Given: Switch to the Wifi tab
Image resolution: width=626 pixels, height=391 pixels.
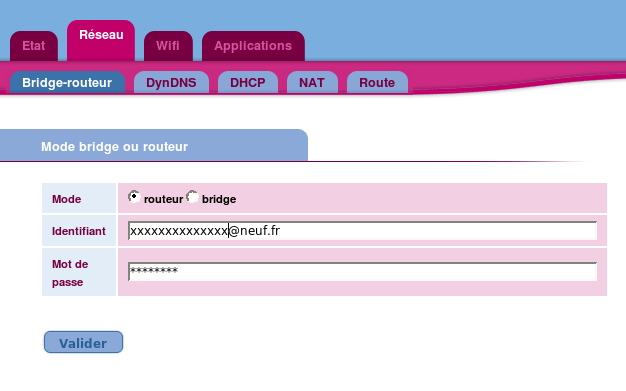Looking at the screenshot, I should pos(168,46).
